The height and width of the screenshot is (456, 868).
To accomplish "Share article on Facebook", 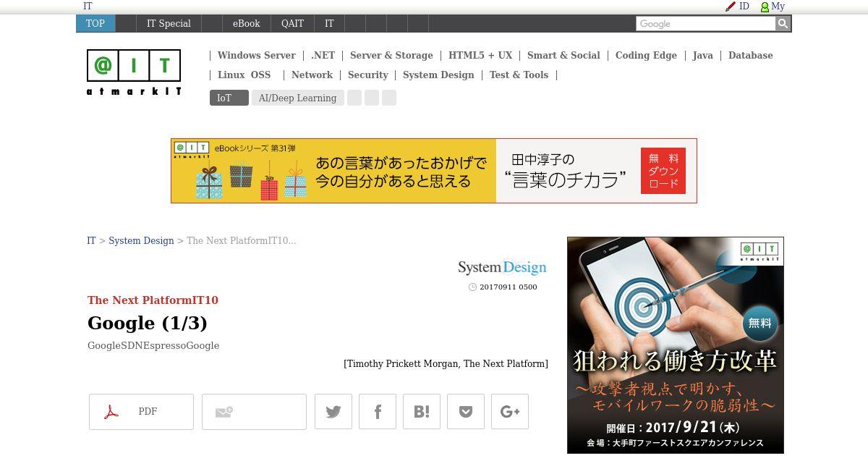I will click(378, 412).
